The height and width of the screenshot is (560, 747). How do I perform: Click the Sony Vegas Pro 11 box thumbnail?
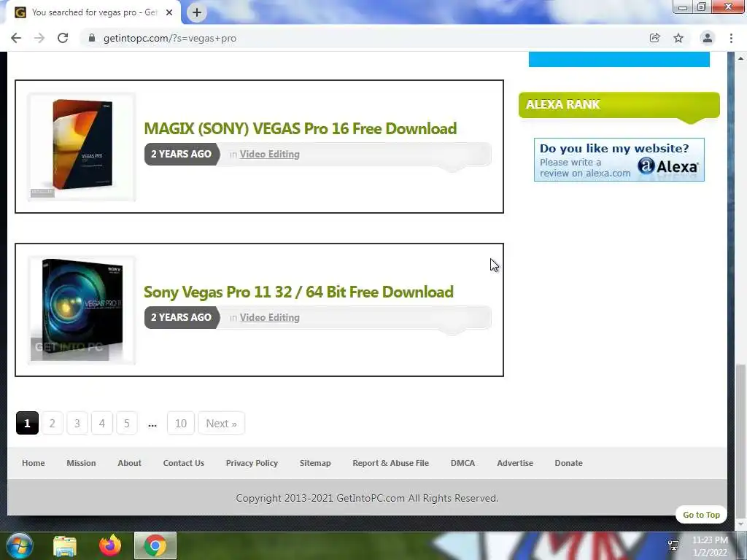click(x=82, y=310)
